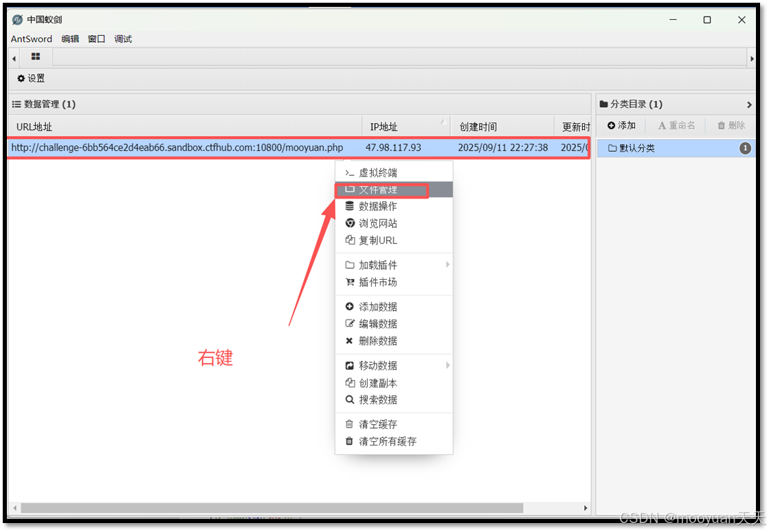Open the AntSword menu
Viewport: 769px width, 532px height.
[32, 39]
